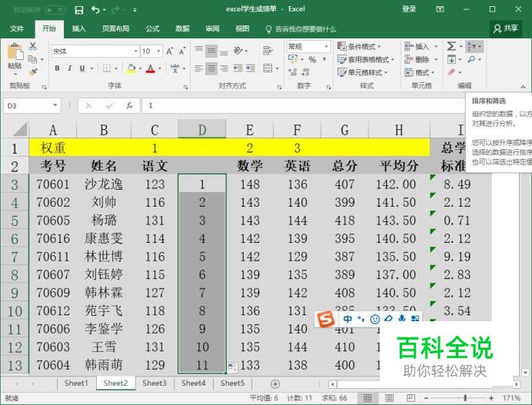Open the Format cells dropdown in the Cells group
The width and height of the screenshot is (532, 405).
419,72
